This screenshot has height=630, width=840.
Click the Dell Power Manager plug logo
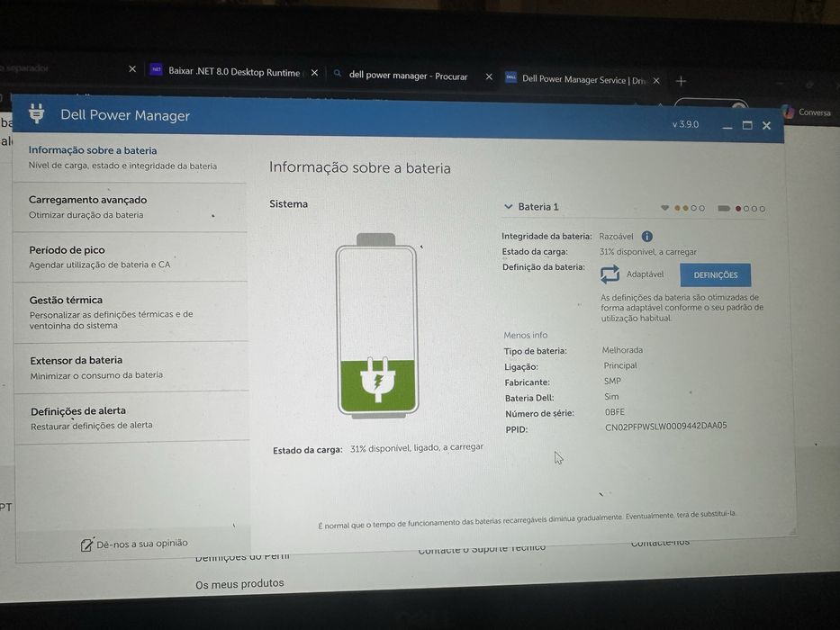[x=36, y=113]
